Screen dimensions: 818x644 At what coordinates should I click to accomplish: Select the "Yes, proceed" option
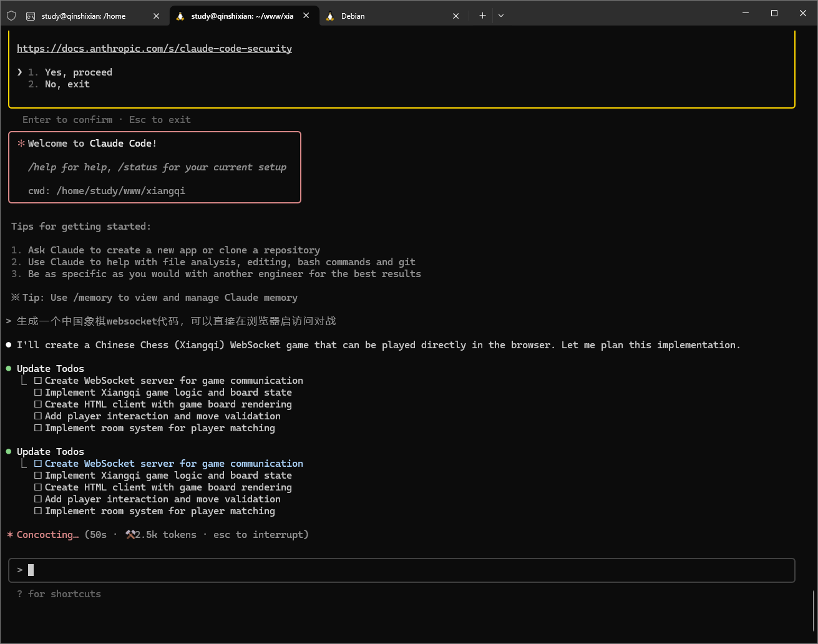click(x=78, y=72)
